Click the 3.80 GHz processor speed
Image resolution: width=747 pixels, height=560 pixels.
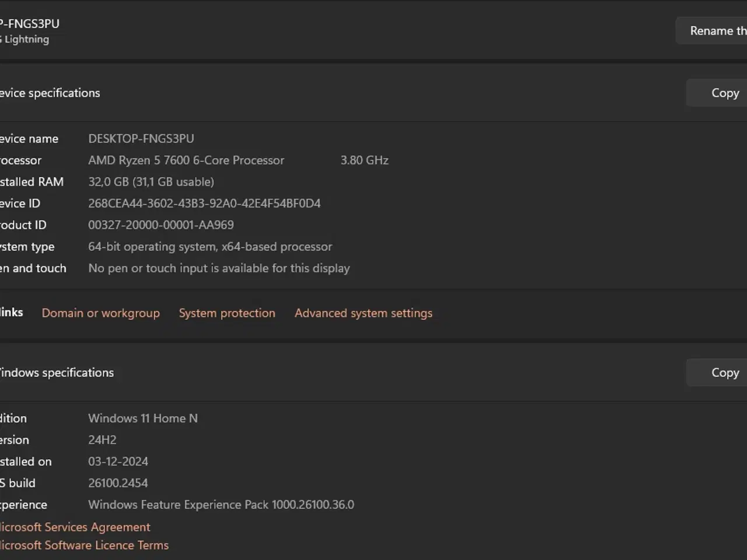pos(365,160)
